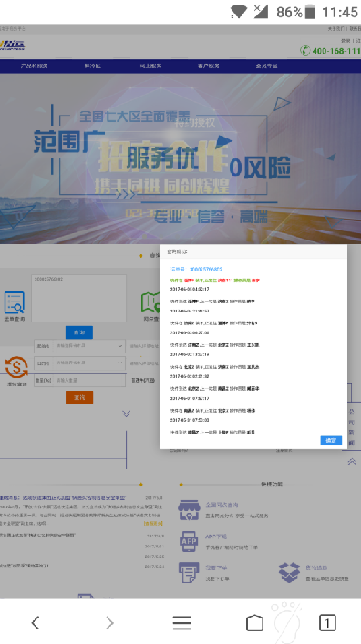This screenshot has height=644, width=361.
Task: Open the destination province dropdown
Action: (79, 363)
